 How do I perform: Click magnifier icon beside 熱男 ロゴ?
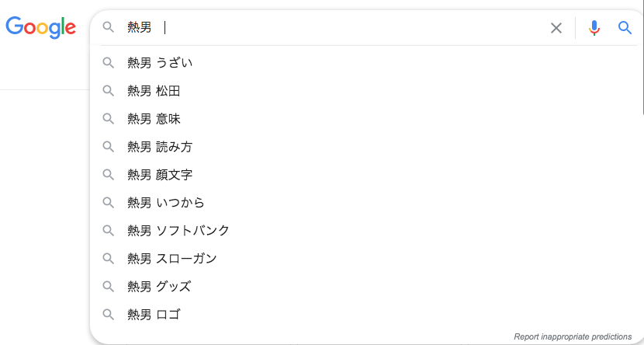[x=109, y=315]
